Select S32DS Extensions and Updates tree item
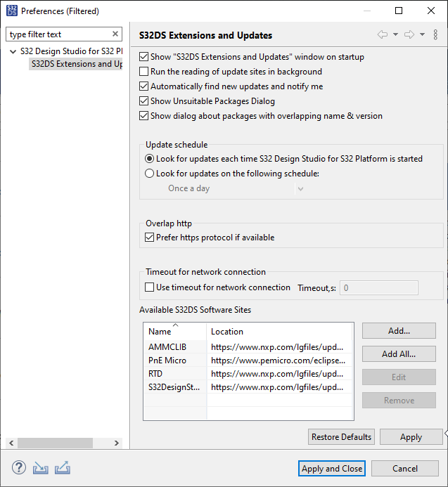Screen dimensions: 448x487 76,64
